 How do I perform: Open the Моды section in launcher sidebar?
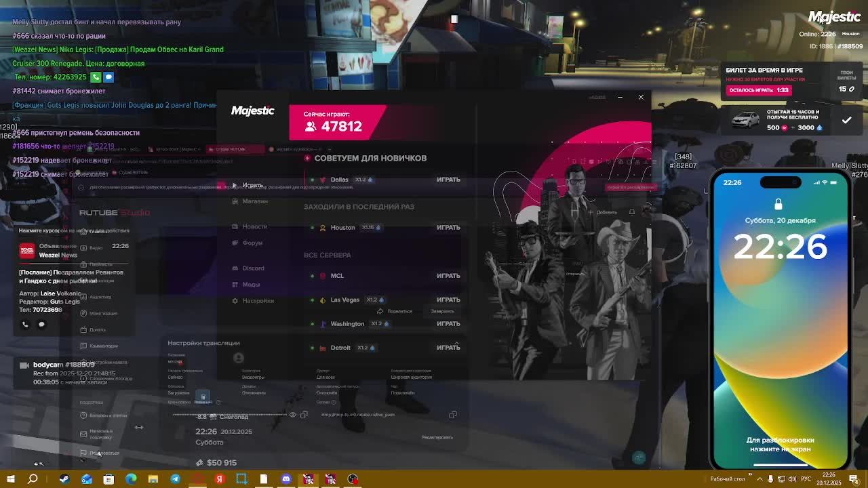coord(246,285)
